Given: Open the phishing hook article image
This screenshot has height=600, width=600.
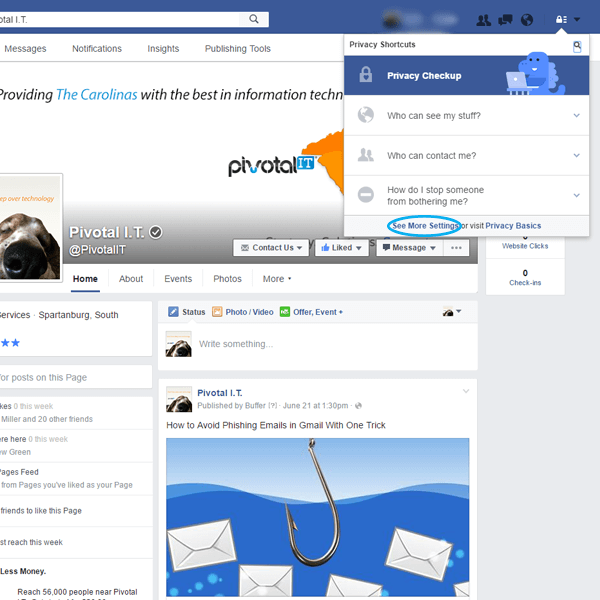Looking at the screenshot, I should point(318,517).
